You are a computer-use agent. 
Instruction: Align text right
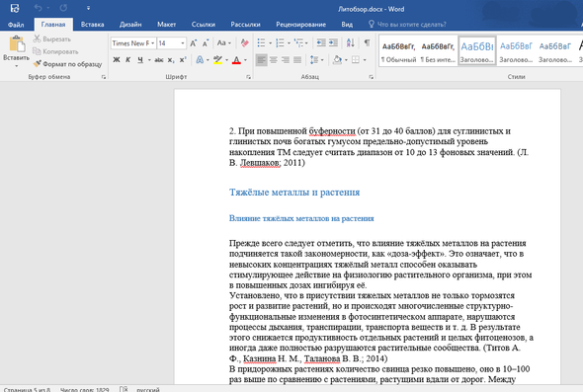pos(286,60)
